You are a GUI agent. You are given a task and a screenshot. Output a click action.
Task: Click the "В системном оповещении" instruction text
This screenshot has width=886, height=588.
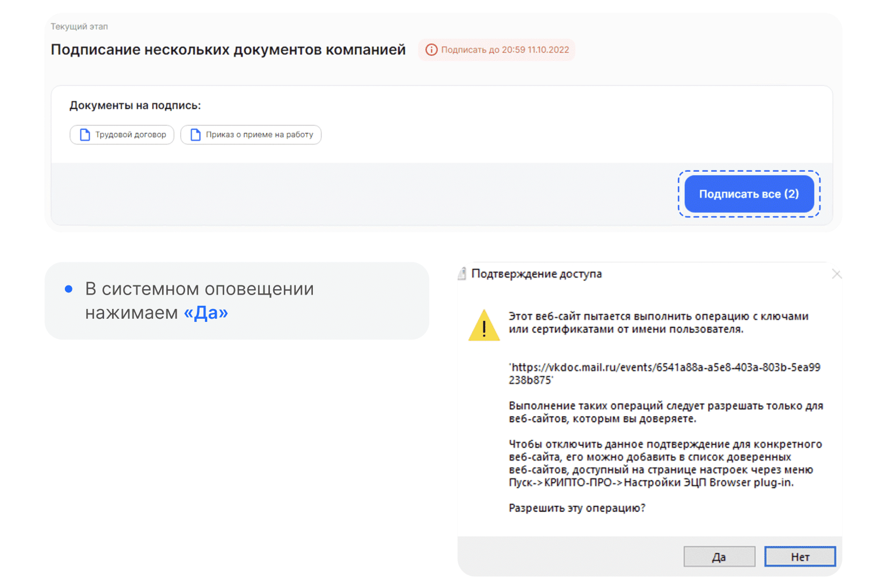pos(200,289)
